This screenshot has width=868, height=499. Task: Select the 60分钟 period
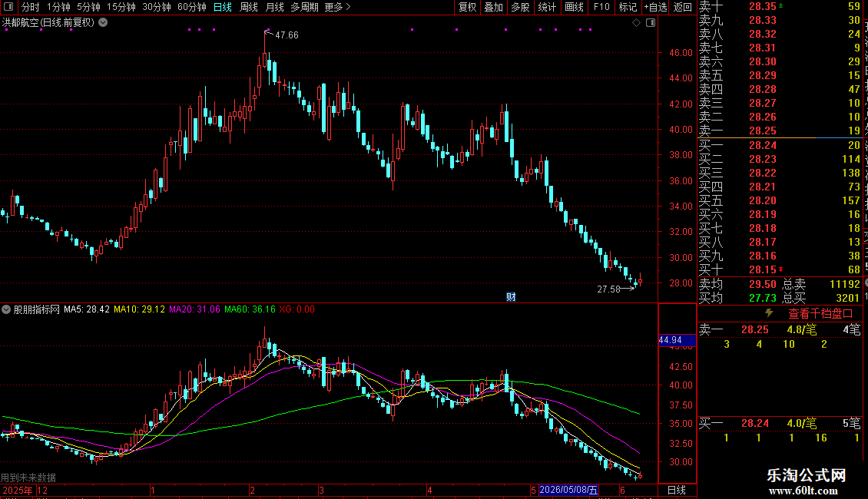[x=192, y=7]
